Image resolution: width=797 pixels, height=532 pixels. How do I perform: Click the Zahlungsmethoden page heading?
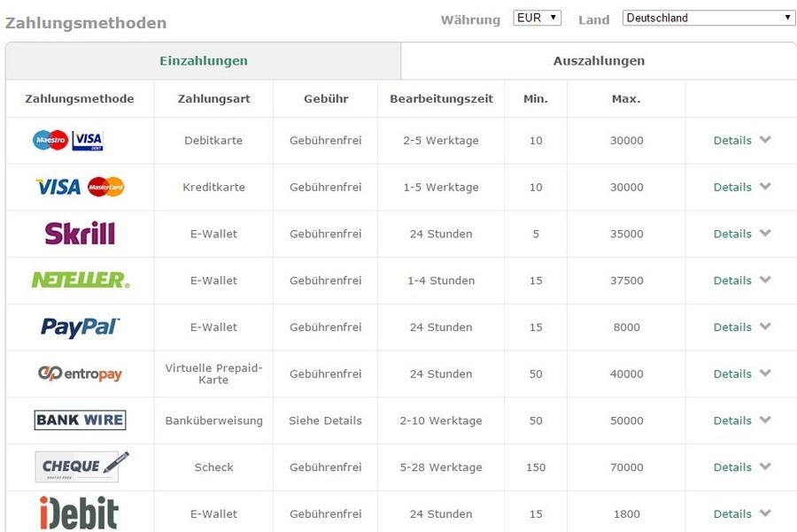point(86,23)
